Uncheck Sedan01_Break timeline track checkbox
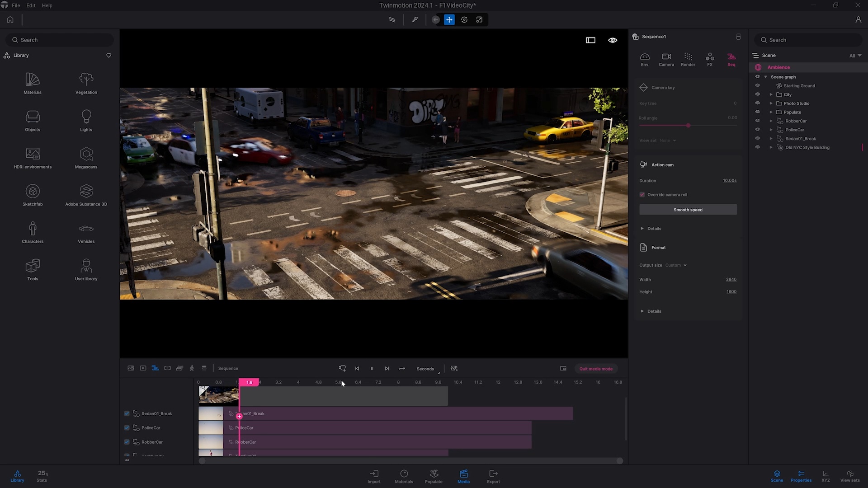Image resolution: width=868 pixels, height=488 pixels. (x=127, y=413)
